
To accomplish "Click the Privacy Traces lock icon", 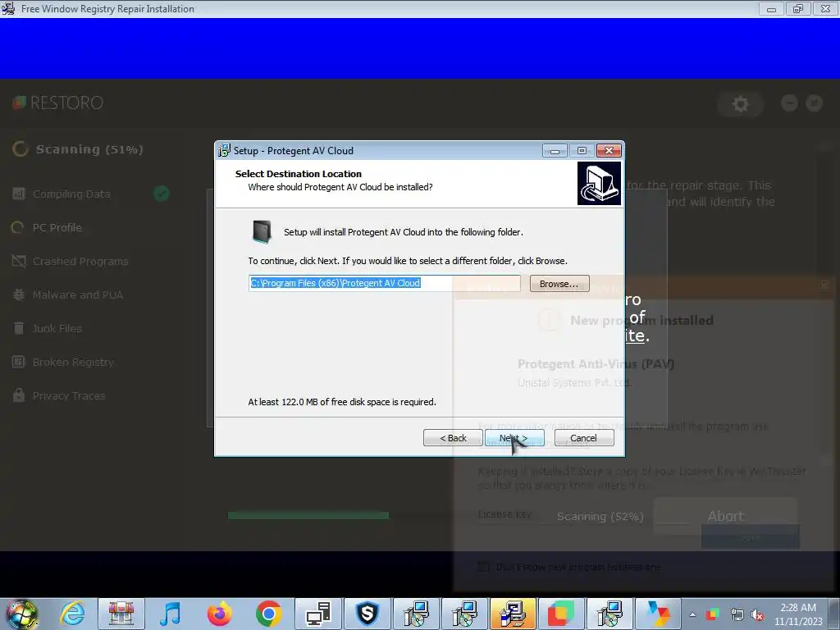I will [19, 395].
